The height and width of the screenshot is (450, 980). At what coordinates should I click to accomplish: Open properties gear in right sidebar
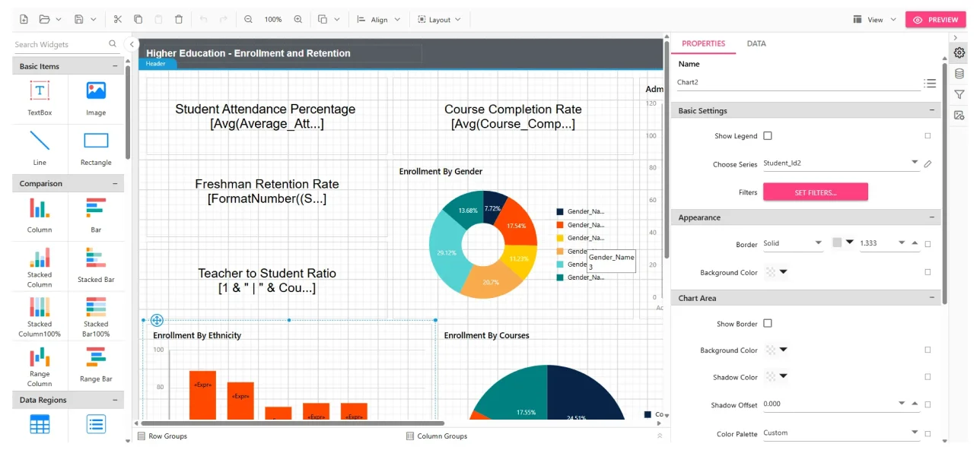point(959,52)
